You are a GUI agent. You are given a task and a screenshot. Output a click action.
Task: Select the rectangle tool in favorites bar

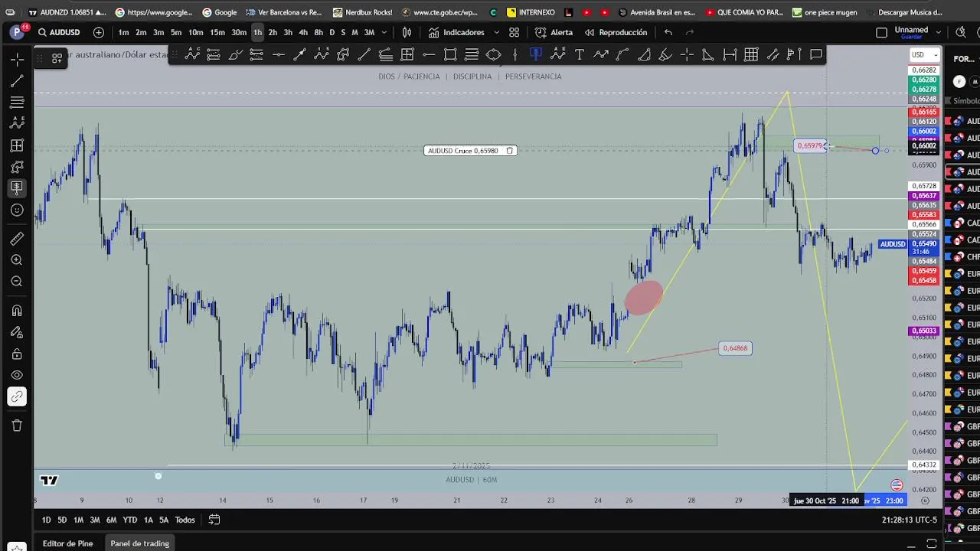[450, 54]
